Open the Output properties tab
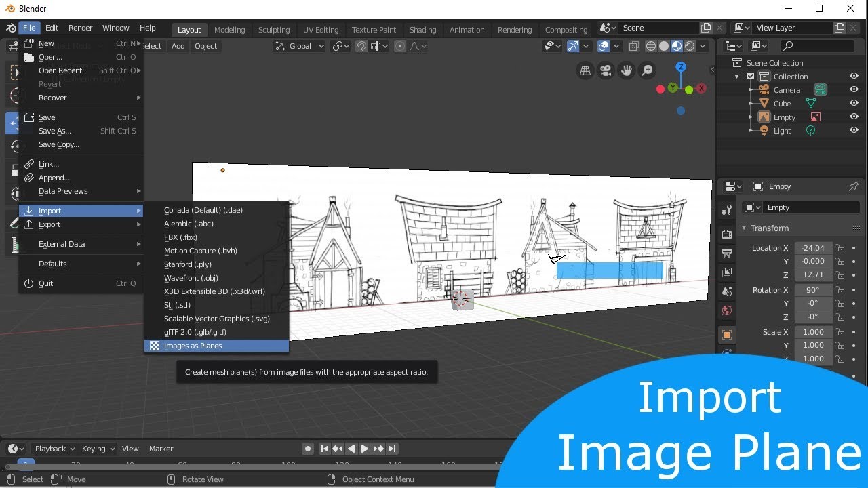This screenshot has width=868, height=488. (x=727, y=253)
